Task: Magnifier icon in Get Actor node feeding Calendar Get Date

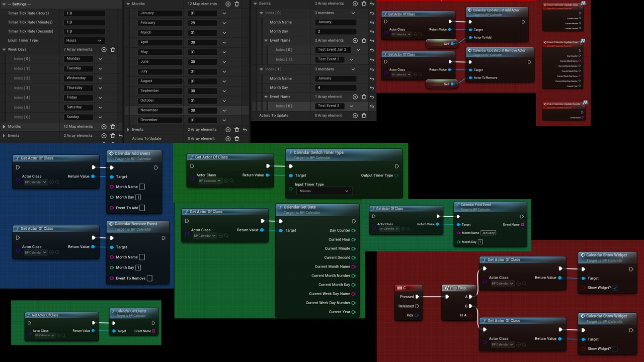Action: [226, 236]
